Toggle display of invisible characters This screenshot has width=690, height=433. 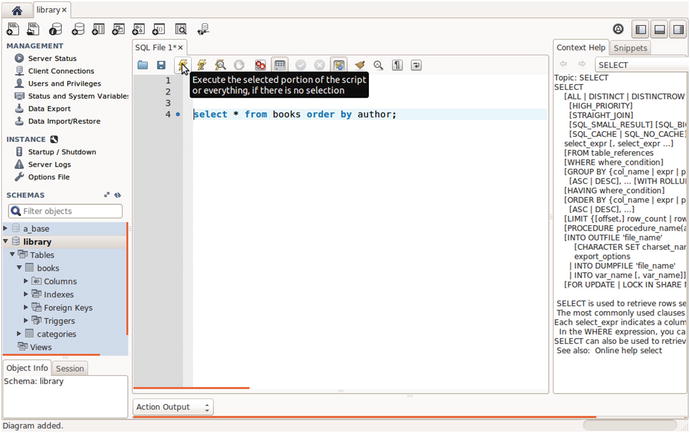[x=397, y=65]
